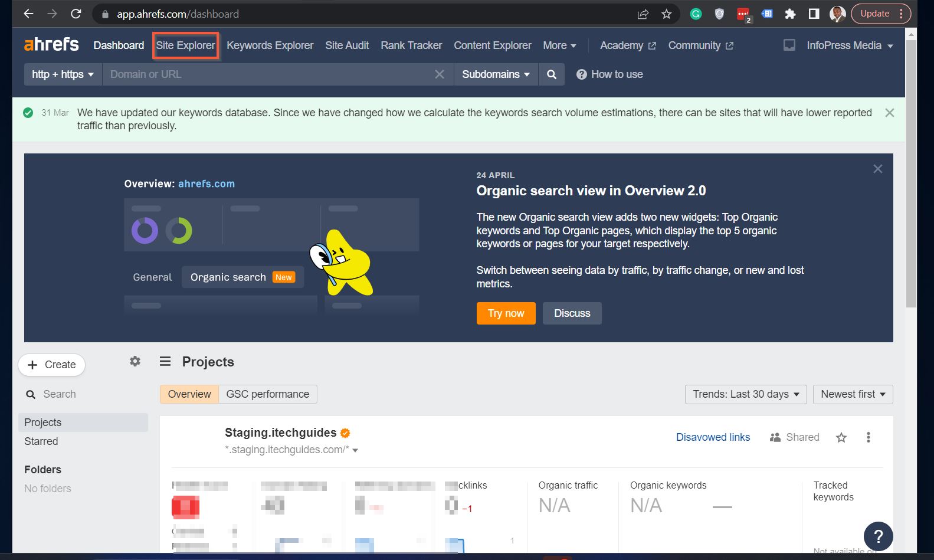
Task: Switch to the GSC performance tab
Action: [x=268, y=394]
